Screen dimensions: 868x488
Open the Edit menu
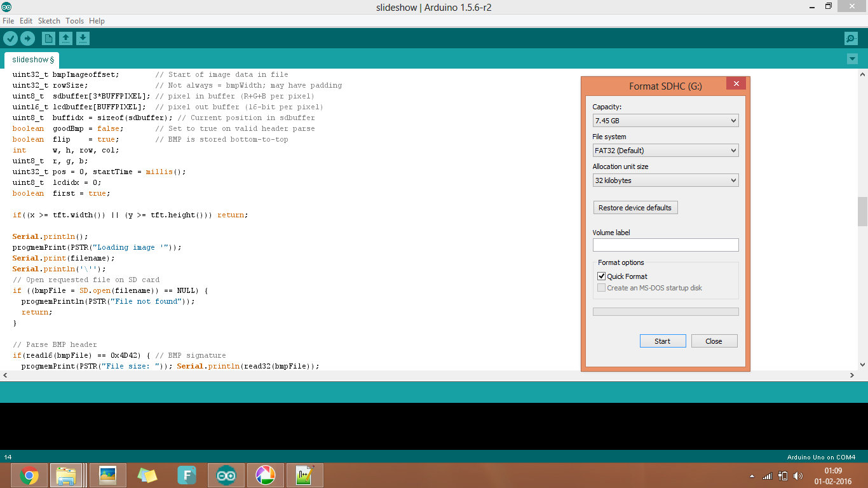pyautogui.click(x=26, y=21)
